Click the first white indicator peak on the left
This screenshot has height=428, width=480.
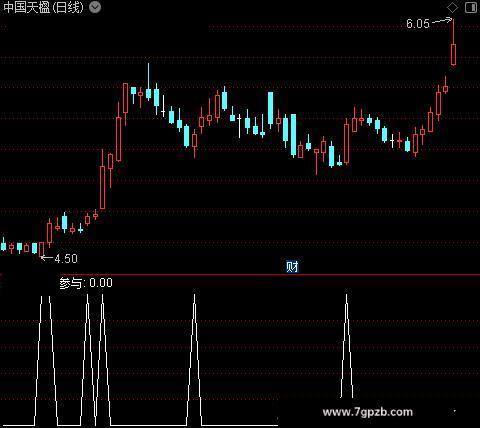point(45,360)
